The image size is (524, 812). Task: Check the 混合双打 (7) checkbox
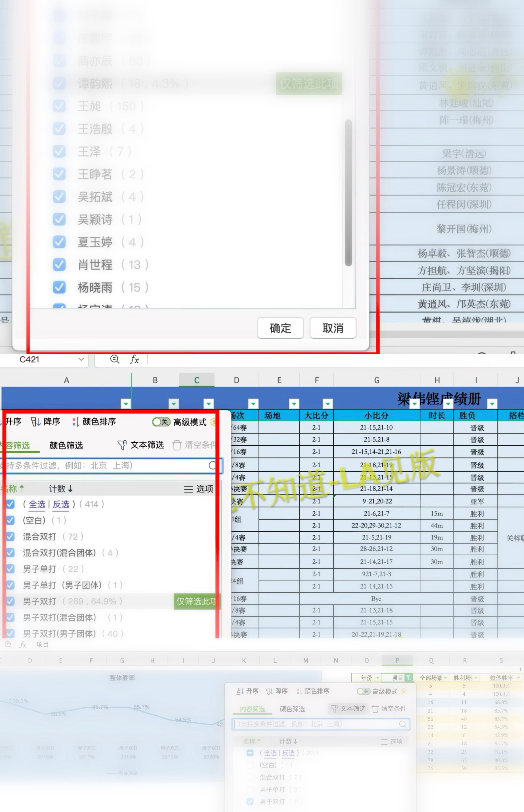click(250, 777)
